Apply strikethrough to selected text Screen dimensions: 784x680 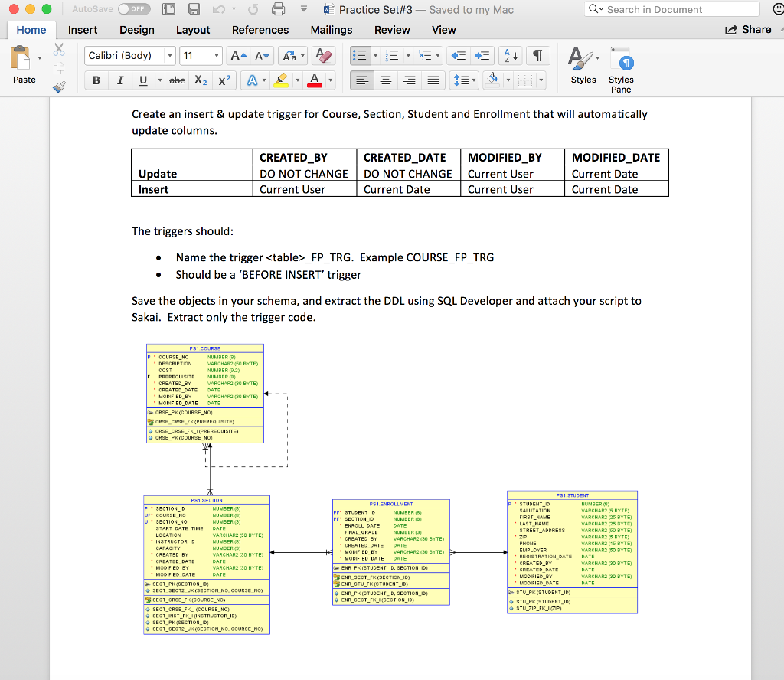[x=177, y=80]
